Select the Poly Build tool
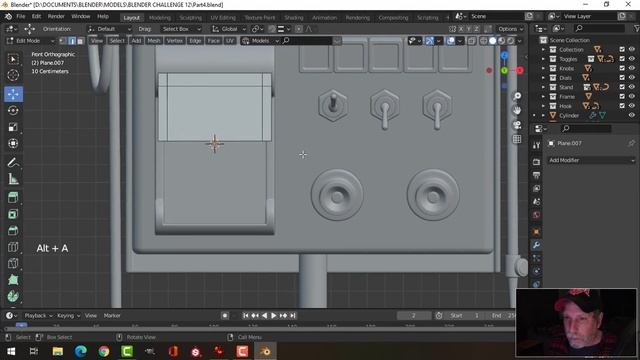 tap(13, 280)
